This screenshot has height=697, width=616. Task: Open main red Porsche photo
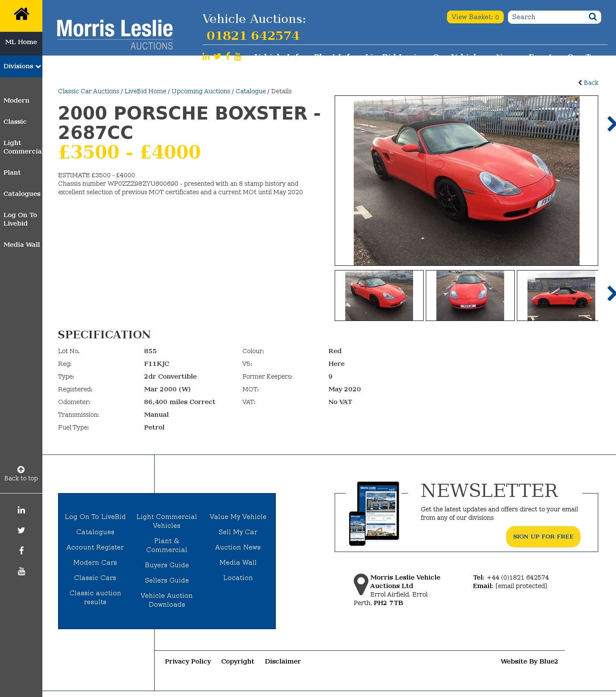point(466,181)
